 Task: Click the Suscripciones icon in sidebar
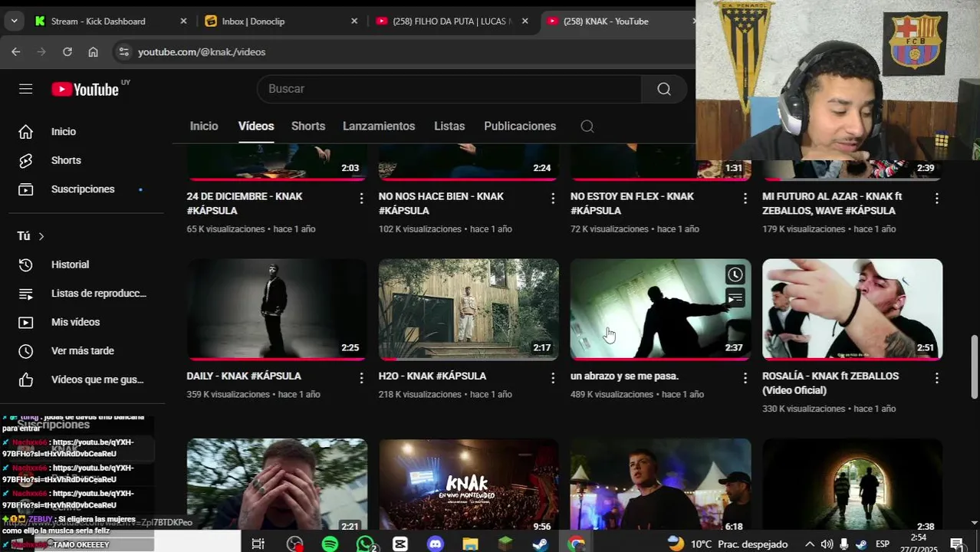tap(26, 189)
